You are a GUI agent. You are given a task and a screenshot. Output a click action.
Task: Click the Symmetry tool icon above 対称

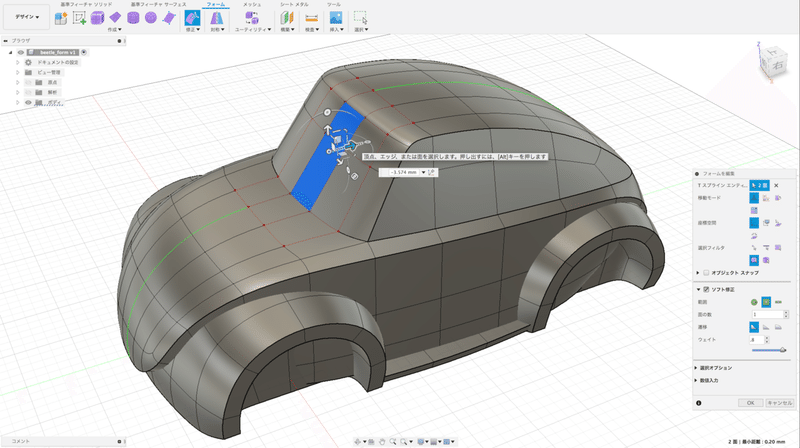pyautogui.click(x=216, y=18)
